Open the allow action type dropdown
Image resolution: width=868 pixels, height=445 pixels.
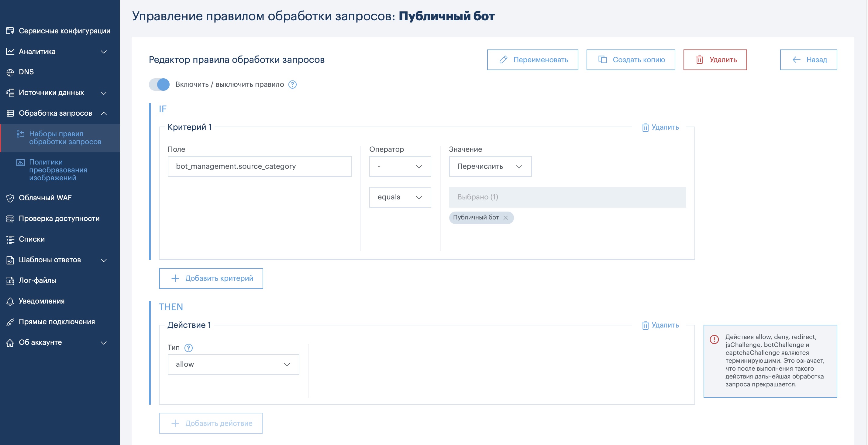tap(233, 364)
